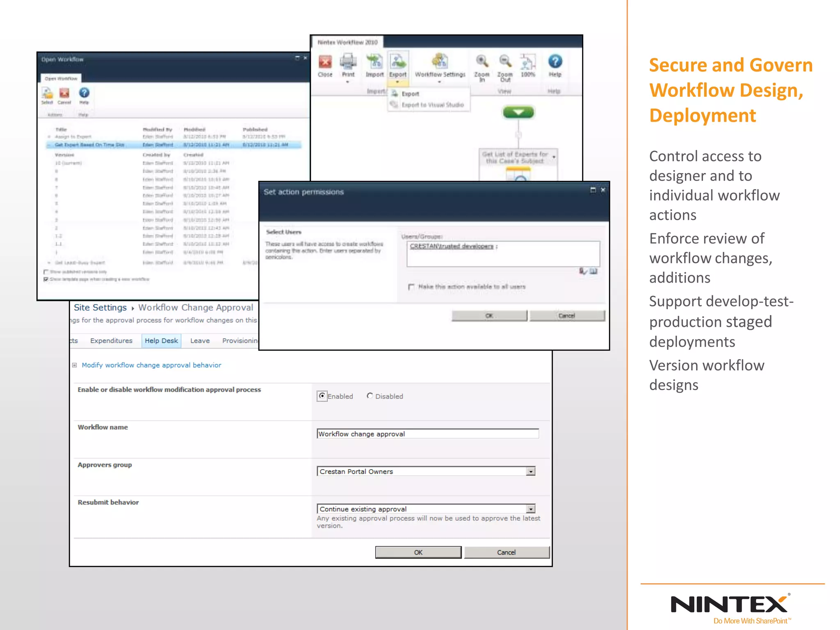Open the Site Settings breadcrumb link
Viewport: 840px width, 630px height.
pyautogui.click(x=100, y=308)
